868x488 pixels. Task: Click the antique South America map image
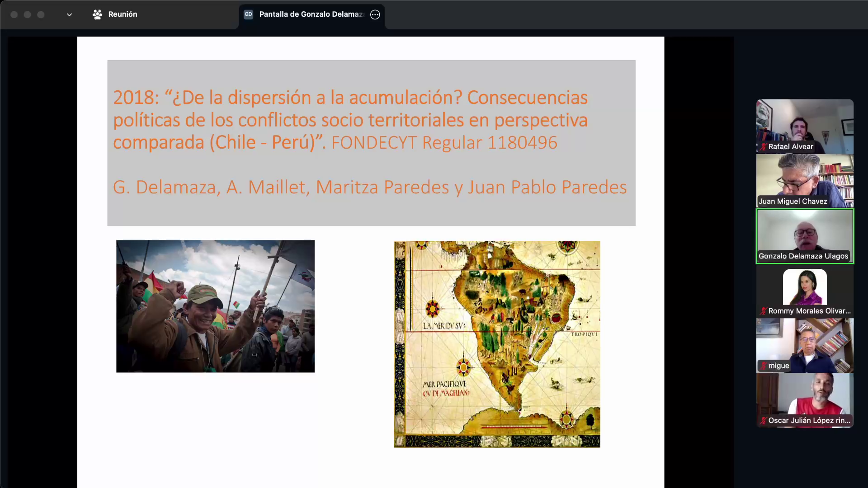497,344
